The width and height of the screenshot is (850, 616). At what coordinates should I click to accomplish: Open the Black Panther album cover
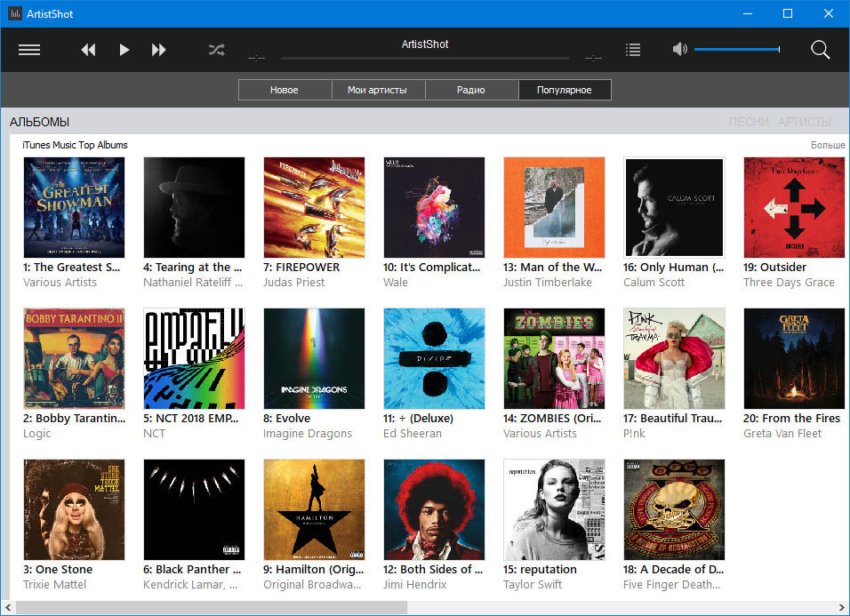[x=194, y=510]
